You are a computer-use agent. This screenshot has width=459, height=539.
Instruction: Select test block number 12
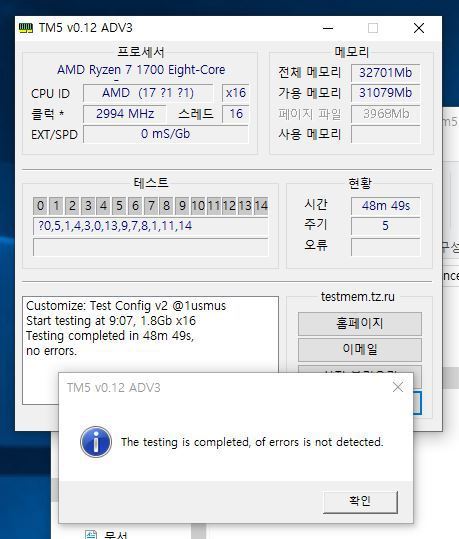tap(229, 206)
